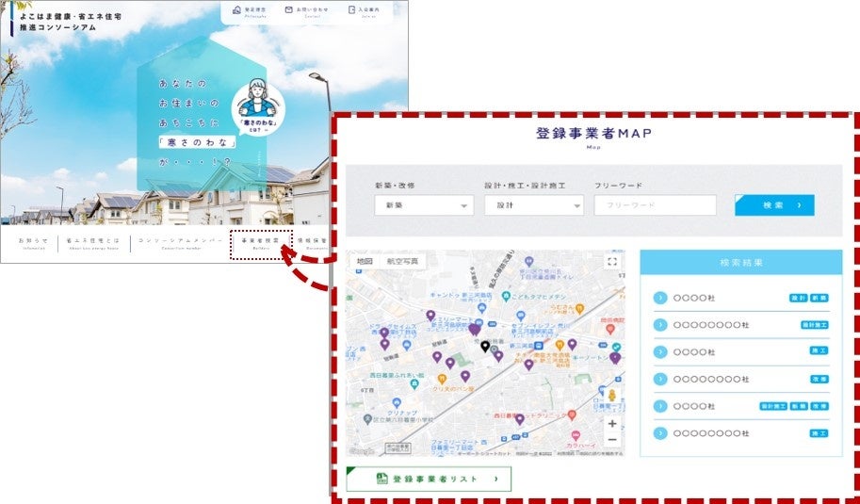Click purple pin by 西日暮里ペットクリニック label

click(x=519, y=419)
